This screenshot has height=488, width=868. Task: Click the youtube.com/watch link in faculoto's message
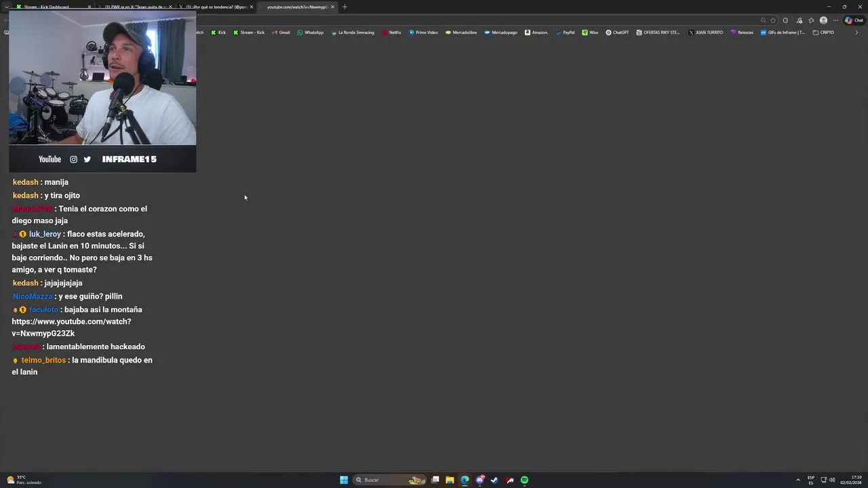coord(71,327)
